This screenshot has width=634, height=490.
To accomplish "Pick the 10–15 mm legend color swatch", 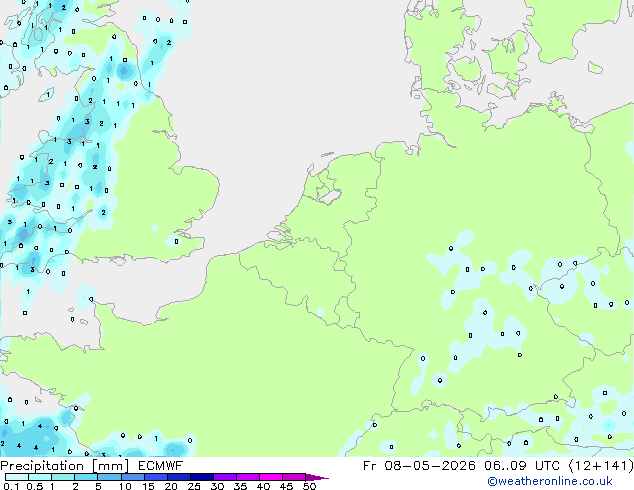I will click(133, 477).
